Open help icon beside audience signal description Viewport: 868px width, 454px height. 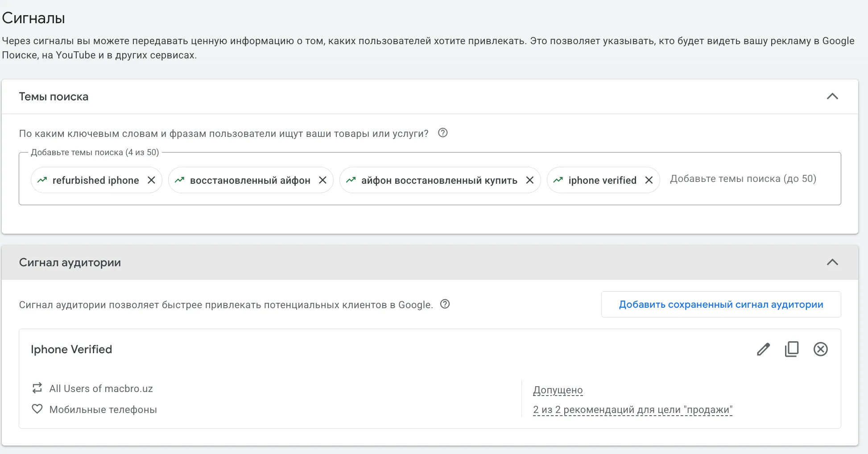tap(445, 304)
